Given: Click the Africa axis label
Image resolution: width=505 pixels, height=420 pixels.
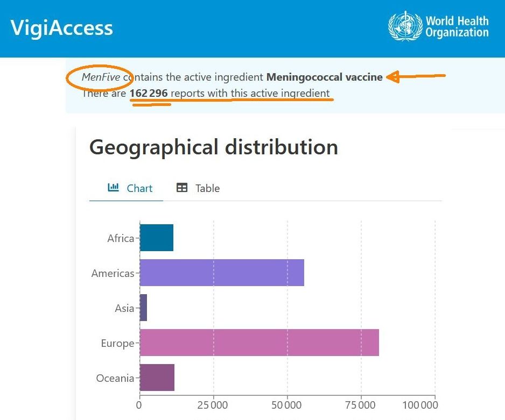Looking at the screenshot, I should (x=121, y=238).
